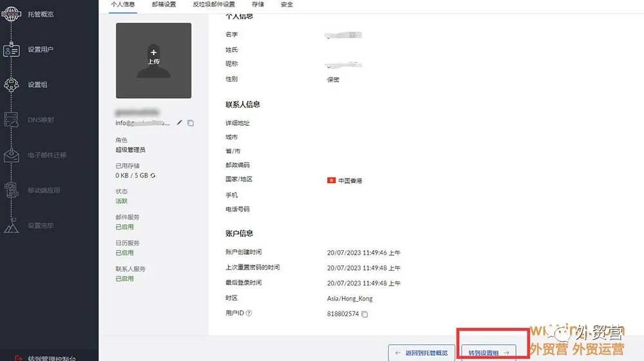The width and height of the screenshot is (644, 361).
Task: Click the 活跃 status value
Action: (122, 201)
